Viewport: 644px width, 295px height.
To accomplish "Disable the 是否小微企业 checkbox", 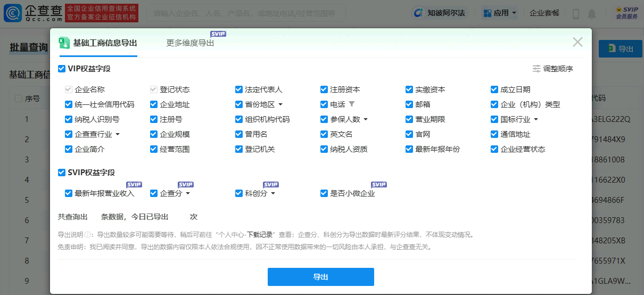I will [324, 193].
